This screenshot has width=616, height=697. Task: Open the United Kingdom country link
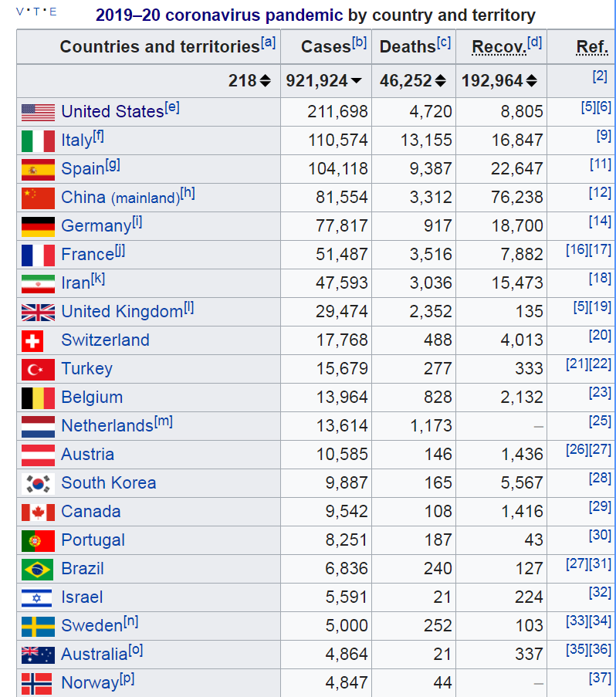(x=122, y=312)
